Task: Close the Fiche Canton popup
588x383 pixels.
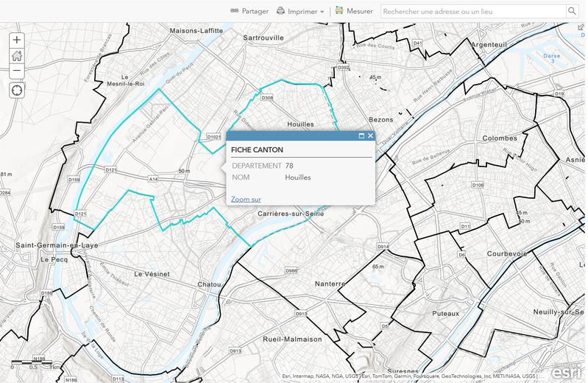Action: (371, 136)
